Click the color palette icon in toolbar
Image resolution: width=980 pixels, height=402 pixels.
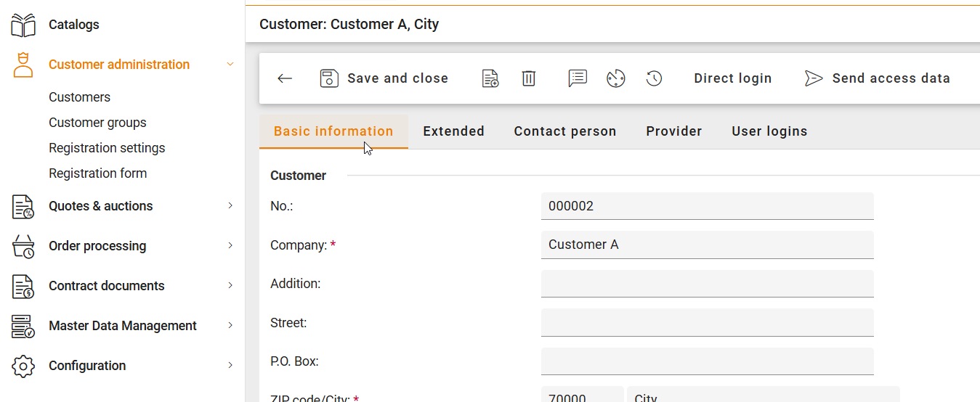[x=616, y=78]
